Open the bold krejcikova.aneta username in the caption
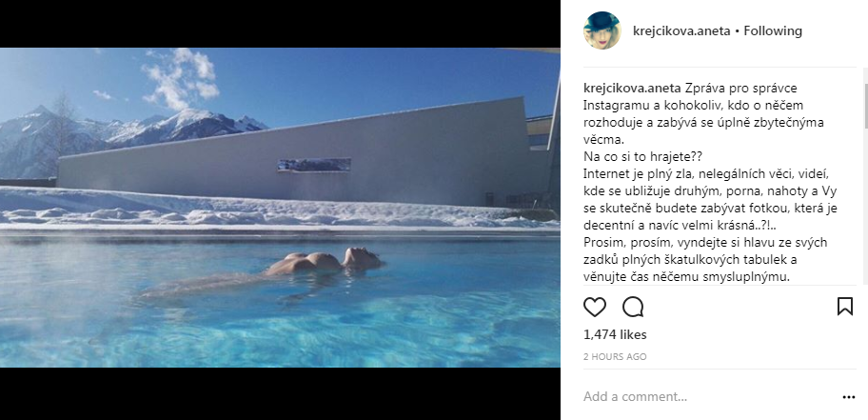The height and width of the screenshot is (420, 868). [633, 89]
